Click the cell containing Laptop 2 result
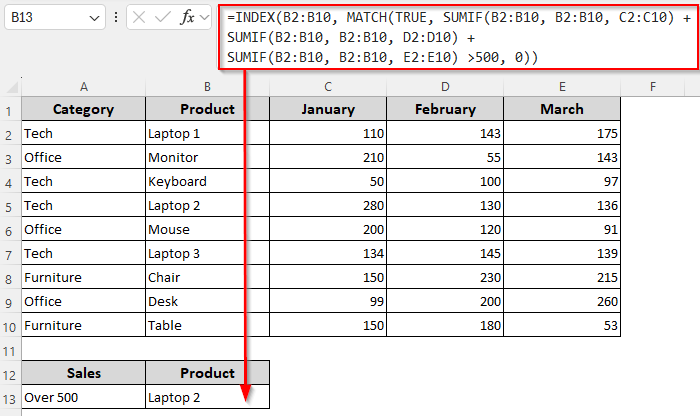Viewport: 700px width, 416px height. [207, 397]
